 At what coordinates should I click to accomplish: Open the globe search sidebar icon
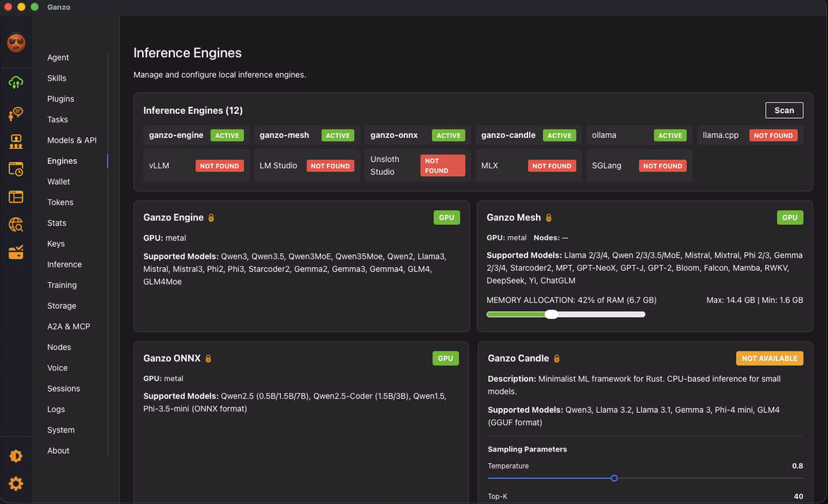16,225
